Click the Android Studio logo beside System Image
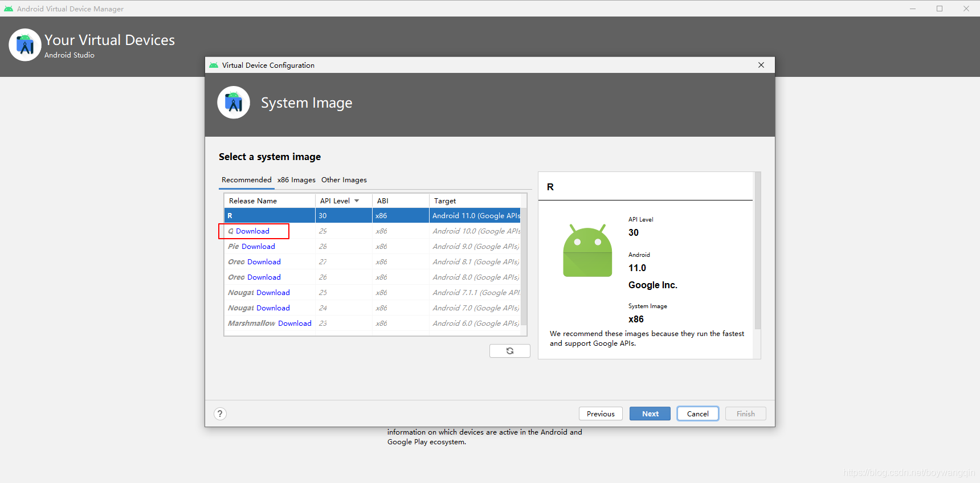This screenshot has width=980, height=483. (x=234, y=103)
